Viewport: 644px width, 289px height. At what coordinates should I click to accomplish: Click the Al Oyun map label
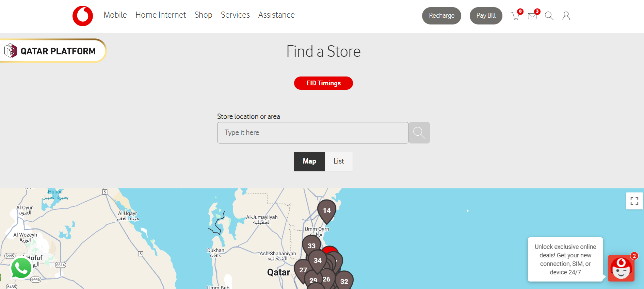[x=25, y=210]
